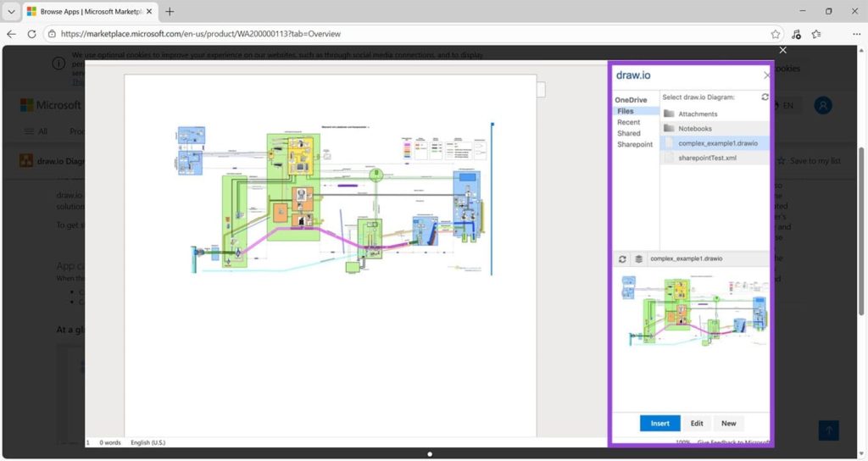Click the refresh icon in preview bar

(x=623, y=258)
